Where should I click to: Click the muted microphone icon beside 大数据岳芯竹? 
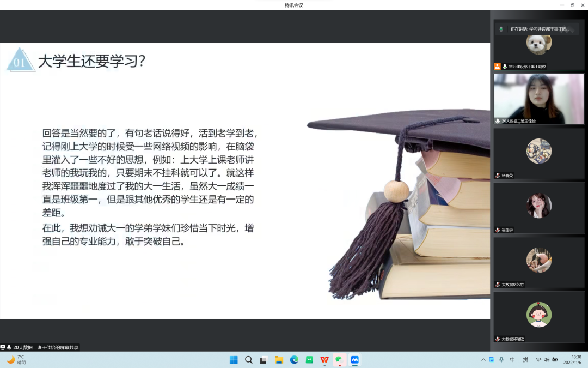coord(498,285)
